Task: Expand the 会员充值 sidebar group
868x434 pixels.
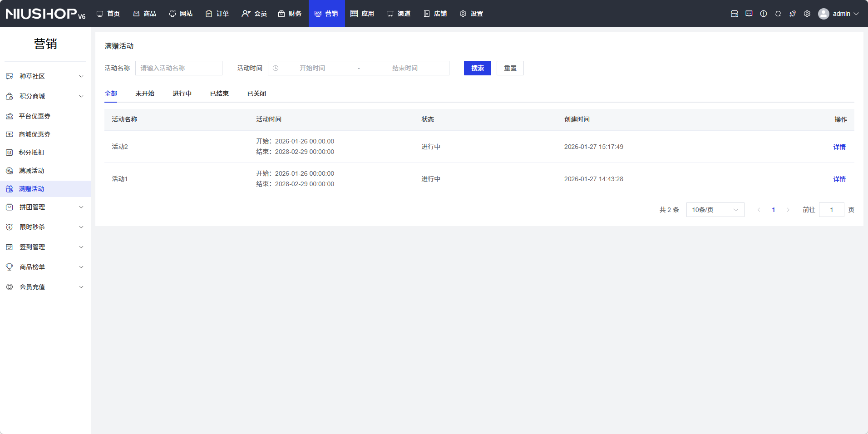Action: pos(45,287)
